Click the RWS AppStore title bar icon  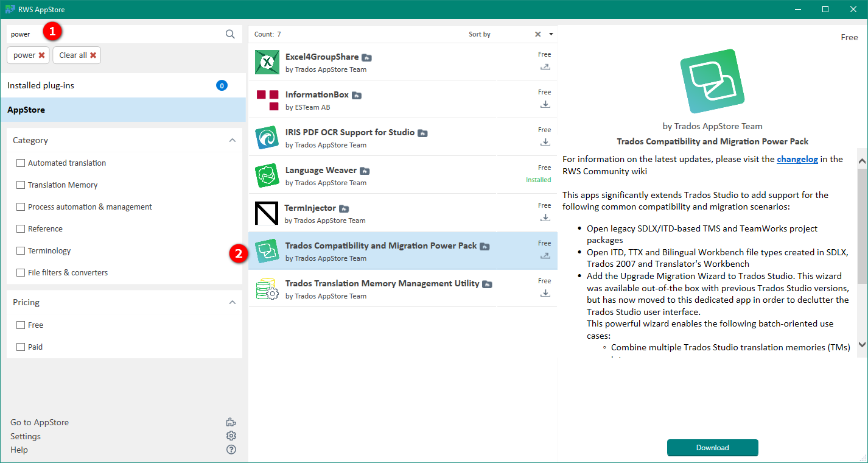10,9
